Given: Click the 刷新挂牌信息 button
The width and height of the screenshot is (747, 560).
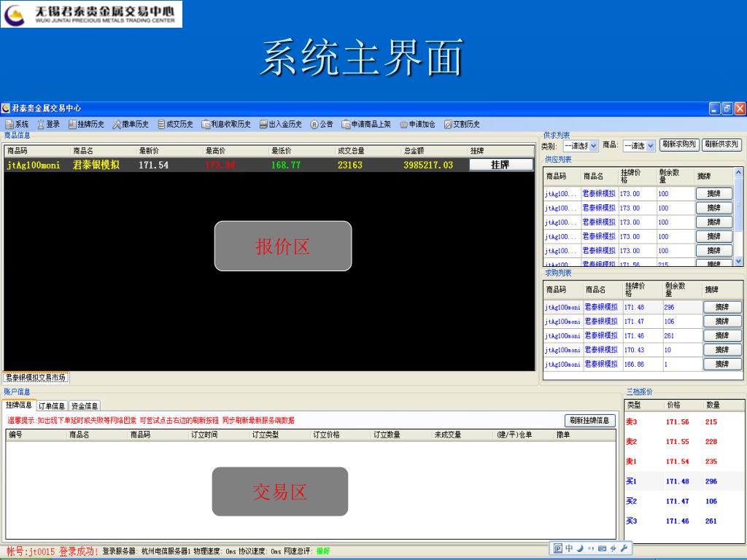Looking at the screenshot, I should click(x=589, y=421).
